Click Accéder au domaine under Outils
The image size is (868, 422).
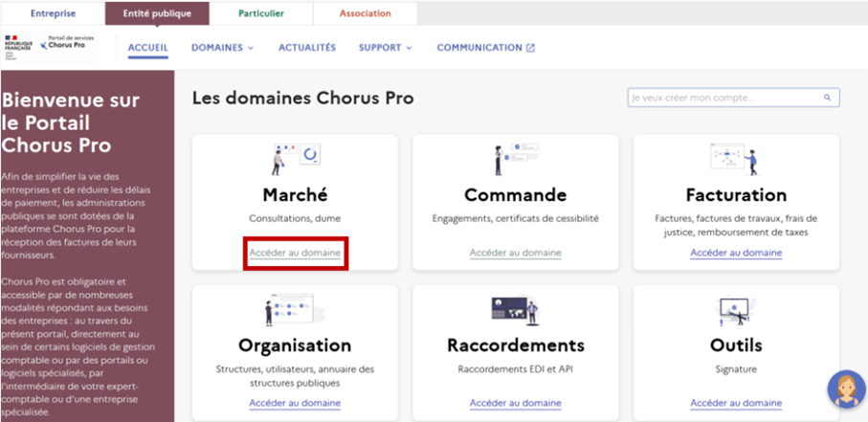coord(736,403)
